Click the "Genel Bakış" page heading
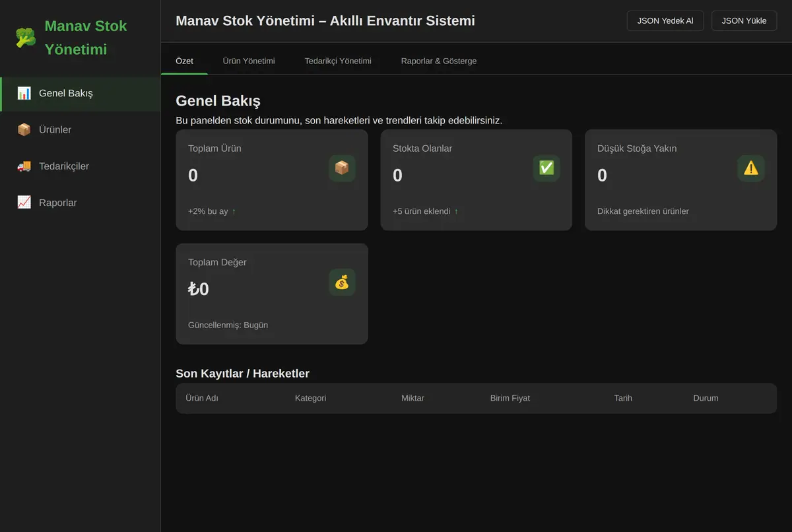792x532 pixels. 218,101
